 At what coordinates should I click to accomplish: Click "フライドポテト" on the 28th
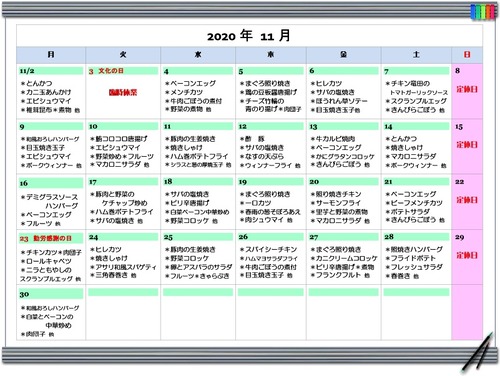[413, 258]
